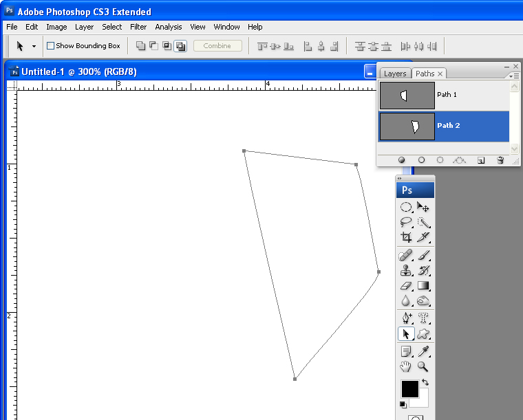Screen dimensions: 523x420
Task: Select the Magic Wand tool
Action: pos(423,222)
